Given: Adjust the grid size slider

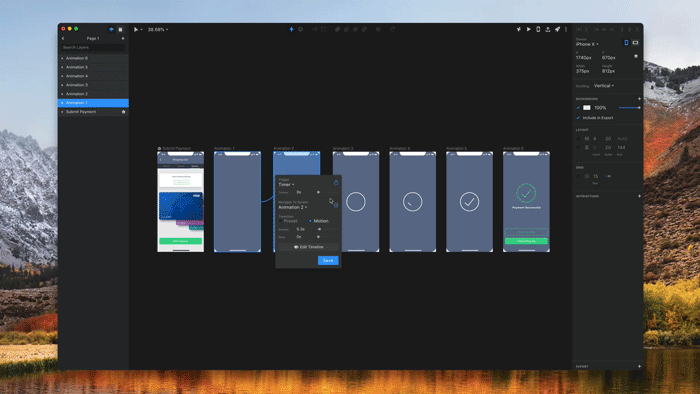Looking at the screenshot, I should [615, 176].
